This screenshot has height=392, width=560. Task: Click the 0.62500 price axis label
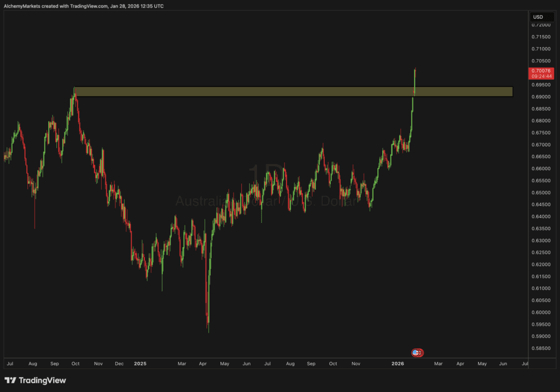(x=541, y=253)
